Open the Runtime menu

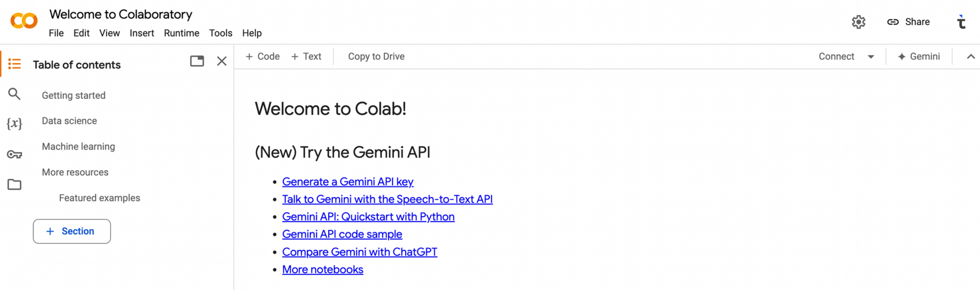tap(181, 33)
